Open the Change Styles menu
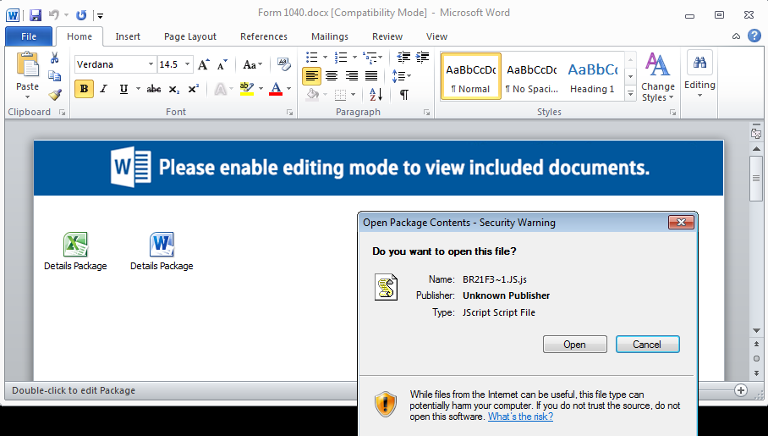This screenshot has height=436, width=768. [657, 77]
